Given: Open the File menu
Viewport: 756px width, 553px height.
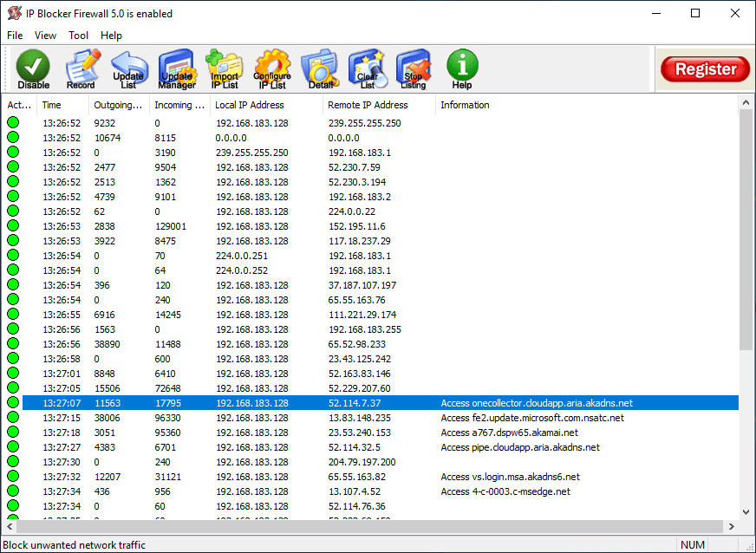Looking at the screenshot, I should (14, 36).
